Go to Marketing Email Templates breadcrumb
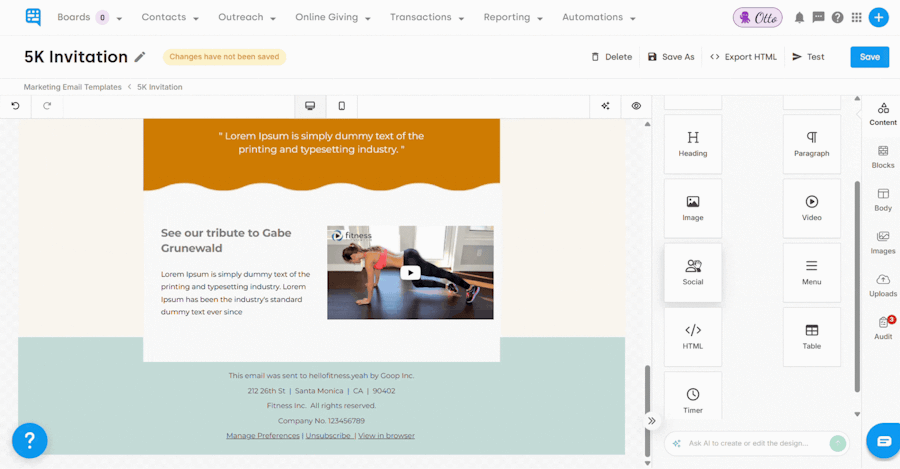The image size is (900, 469). click(72, 87)
